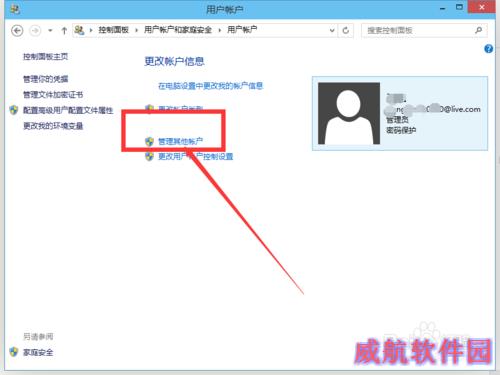The width and height of the screenshot is (500, 375).
Task: Select 控制面板 in the breadcrumb path
Action: pyautogui.click(x=113, y=30)
